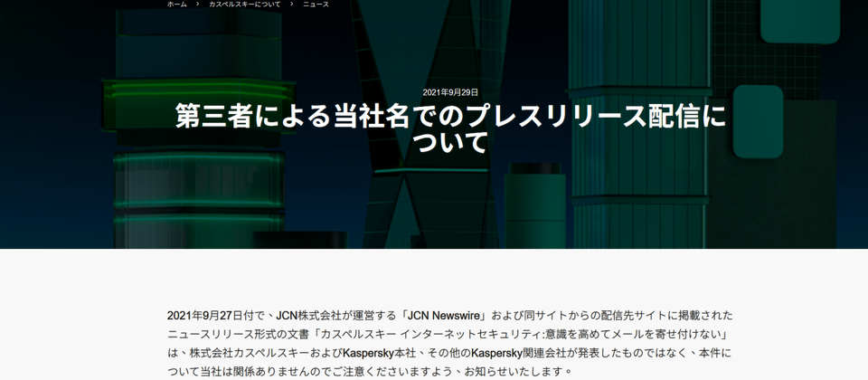Click paragraph line beginning ニュースリリース形式の文書
Viewport: 868px width, 380px height.
coord(449,334)
